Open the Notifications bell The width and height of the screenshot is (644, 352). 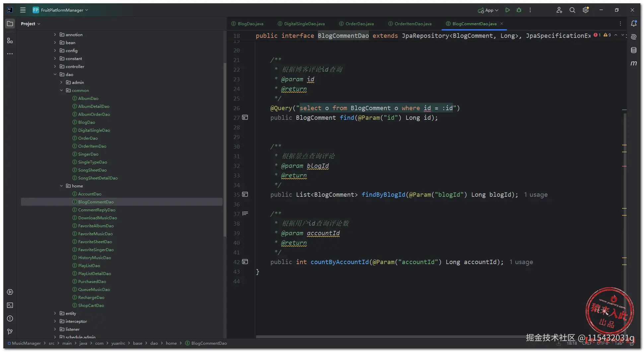[x=634, y=24]
